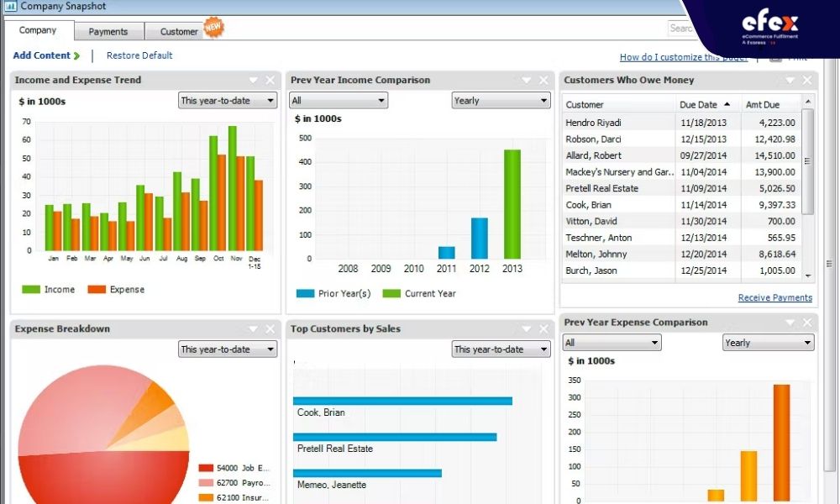Open the Expense Breakdown panel menu arrow

tap(254, 328)
